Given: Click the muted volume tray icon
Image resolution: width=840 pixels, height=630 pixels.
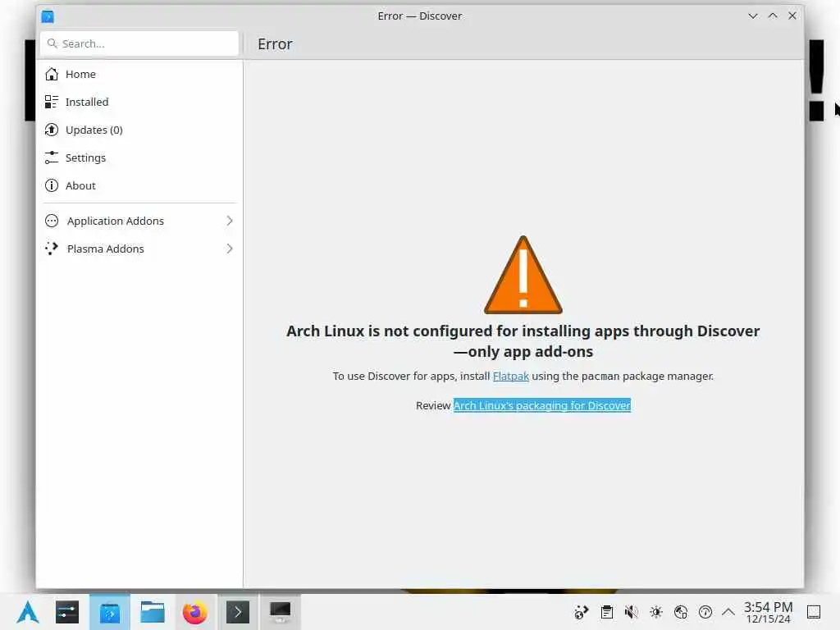Looking at the screenshot, I should point(632,612).
